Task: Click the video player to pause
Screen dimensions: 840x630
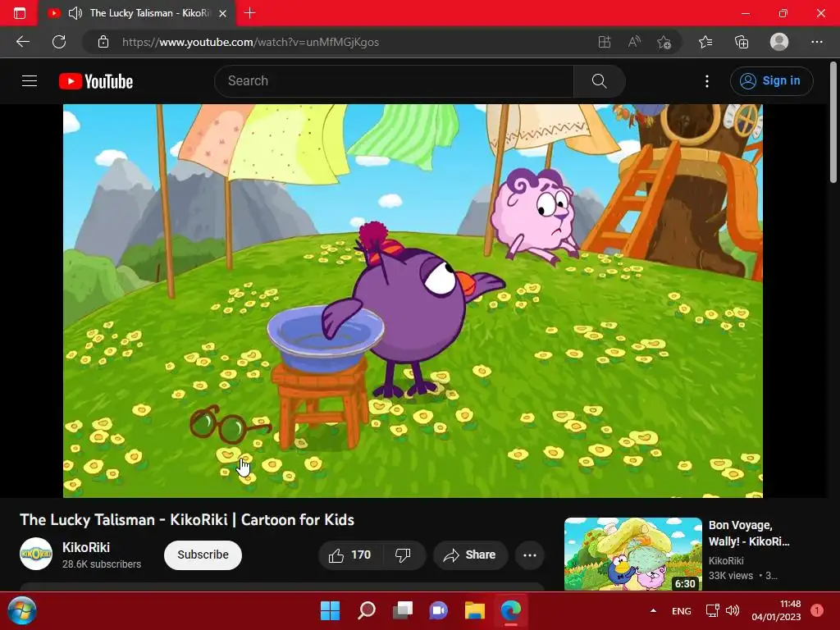Action: click(413, 300)
